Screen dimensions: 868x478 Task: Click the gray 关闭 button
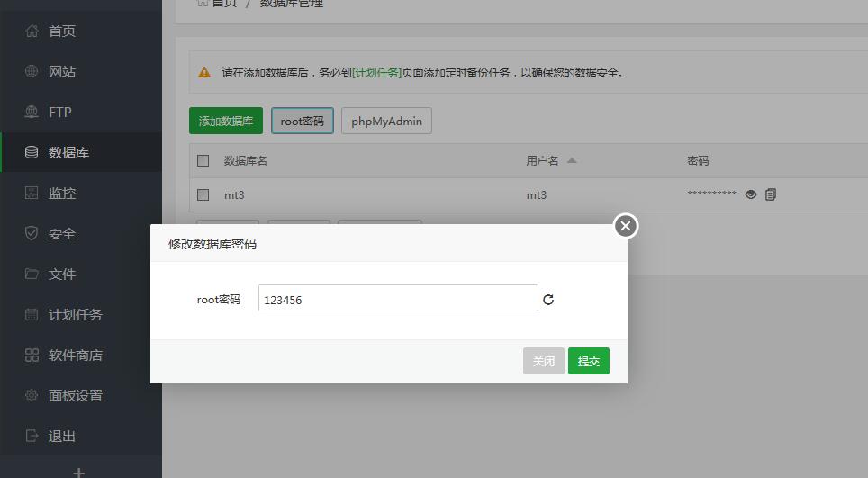[544, 361]
